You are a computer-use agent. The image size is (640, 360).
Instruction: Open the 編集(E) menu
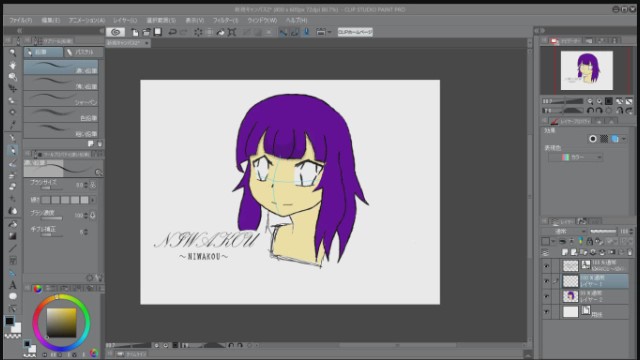coord(50,20)
